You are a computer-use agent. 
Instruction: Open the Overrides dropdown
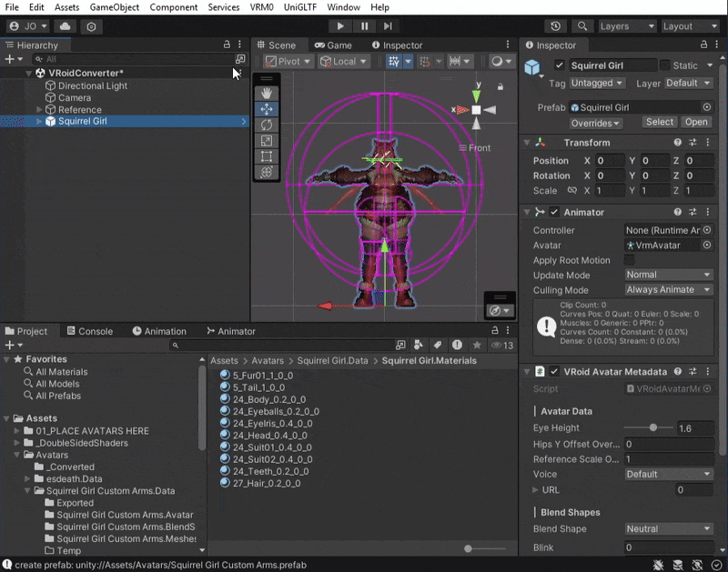tap(596, 123)
